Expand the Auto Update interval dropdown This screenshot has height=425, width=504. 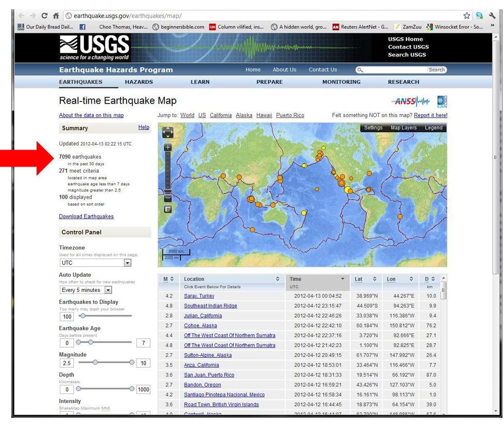(86, 290)
